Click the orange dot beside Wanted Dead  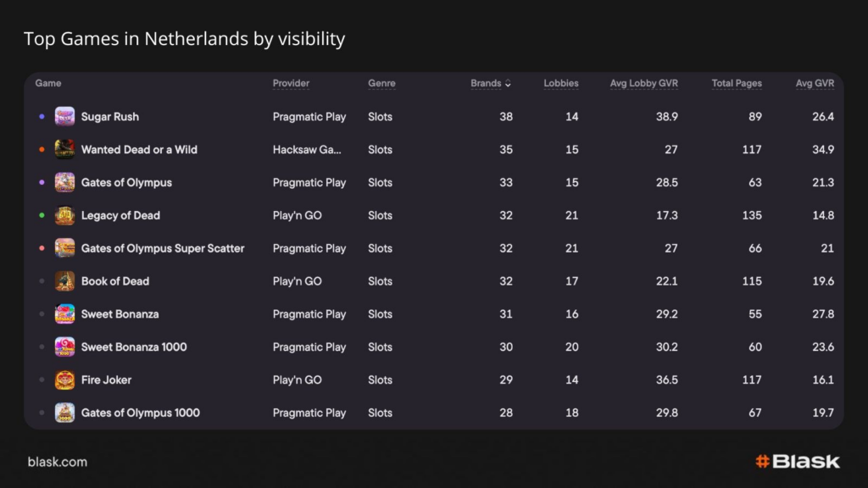pyautogui.click(x=42, y=150)
